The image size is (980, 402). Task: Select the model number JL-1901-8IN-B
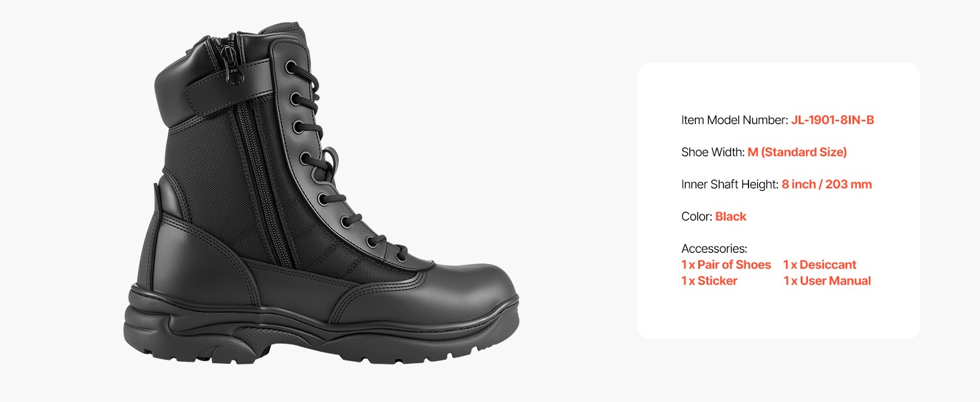click(x=833, y=120)
